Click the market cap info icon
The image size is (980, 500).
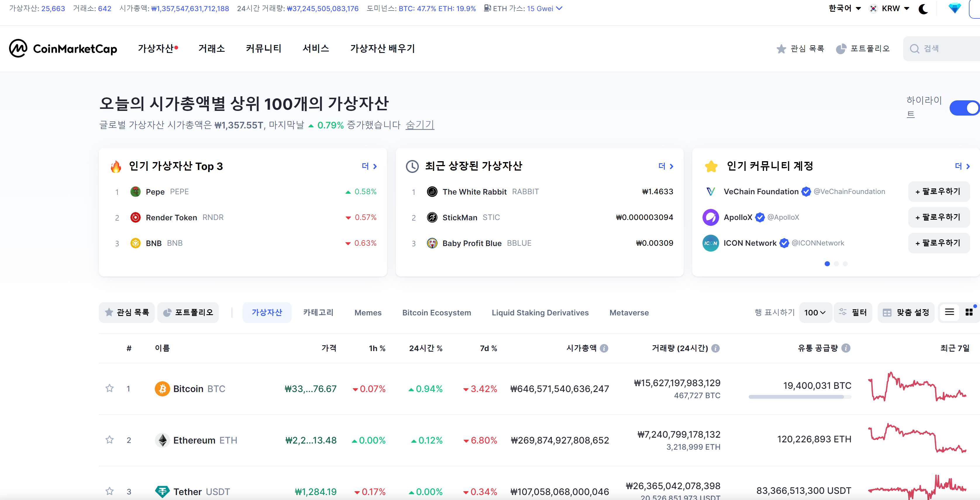(x=604, y=348)
